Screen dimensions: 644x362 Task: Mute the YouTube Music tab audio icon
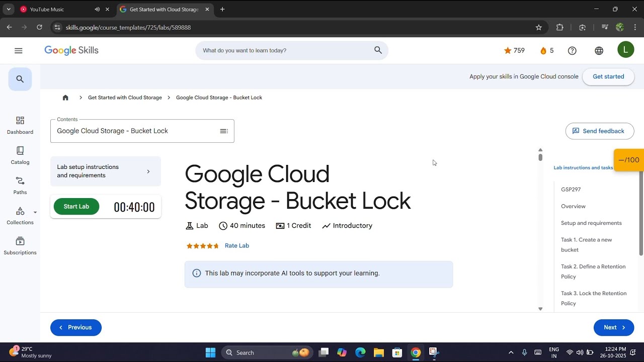tap(97, 9)
